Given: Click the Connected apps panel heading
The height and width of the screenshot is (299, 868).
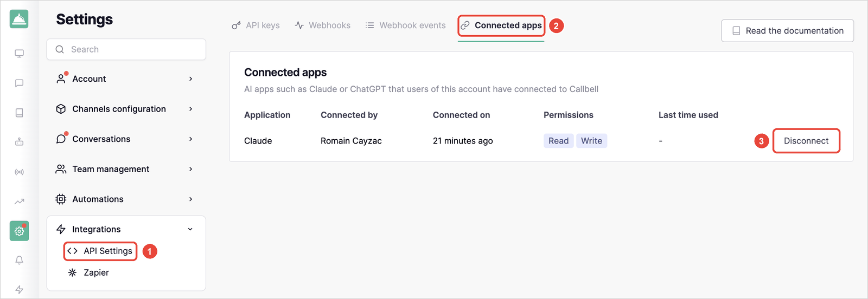Looking at the screenshot, I should [x=285, y=73].
